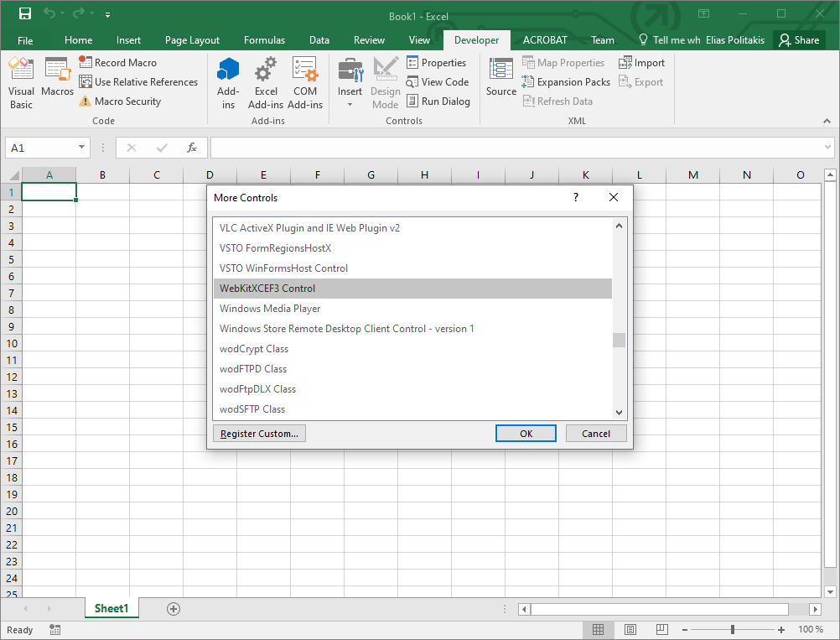
Task: Click View Code
Action: [437, 82]
